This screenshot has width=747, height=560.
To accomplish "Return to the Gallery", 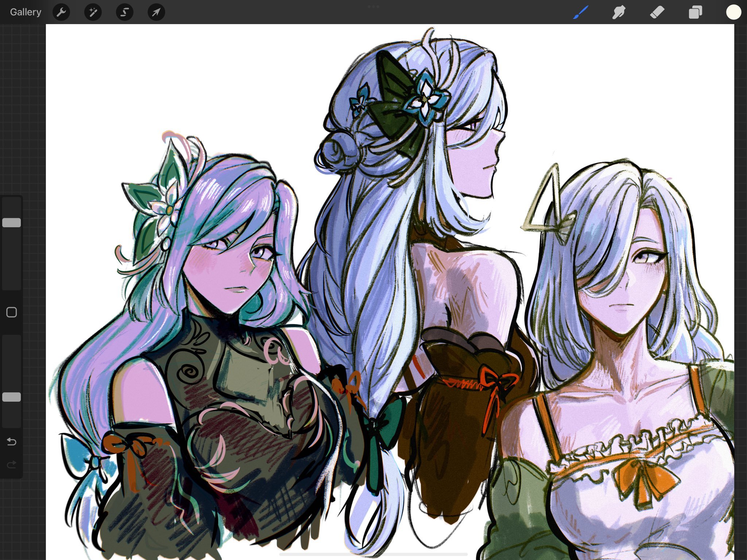I will [26, 12].
